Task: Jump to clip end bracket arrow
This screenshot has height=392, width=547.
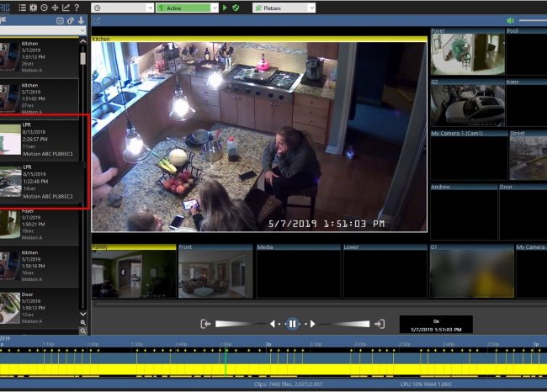Action: point(380,324)
